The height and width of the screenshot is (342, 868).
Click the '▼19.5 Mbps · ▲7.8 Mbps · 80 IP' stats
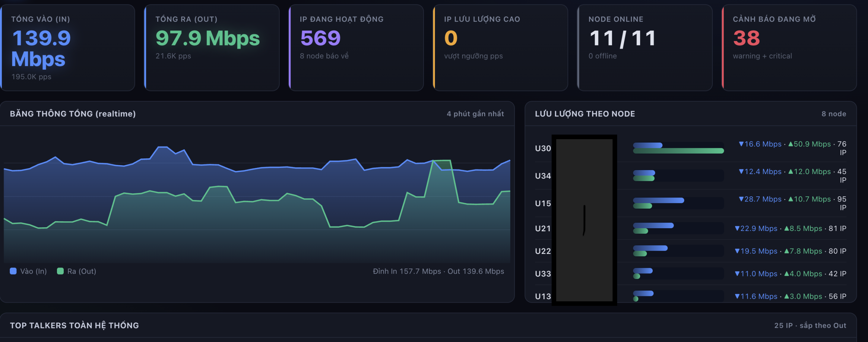[x=790, y=251]
